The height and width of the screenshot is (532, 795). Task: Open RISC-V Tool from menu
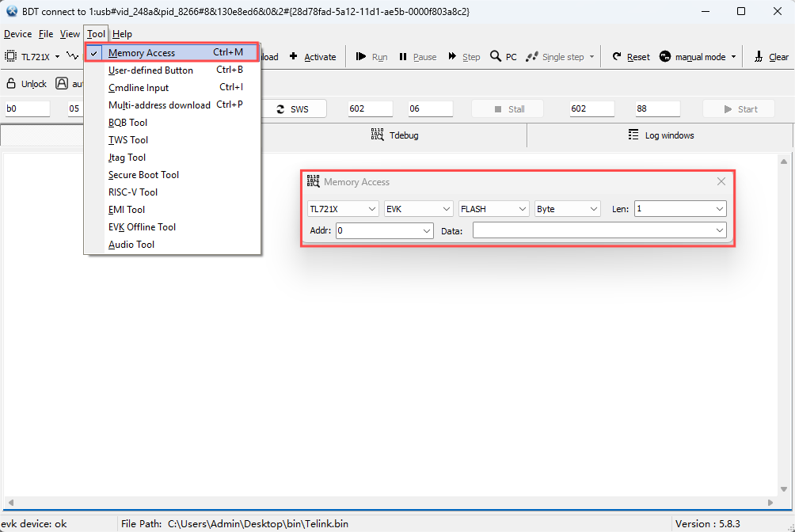[x=173, y=192]
